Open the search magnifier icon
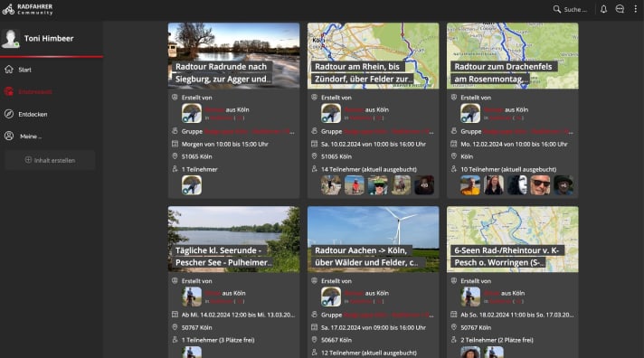The height and width of the screenshot is (358, 644). pyautogui.click(x=556, y=9)
